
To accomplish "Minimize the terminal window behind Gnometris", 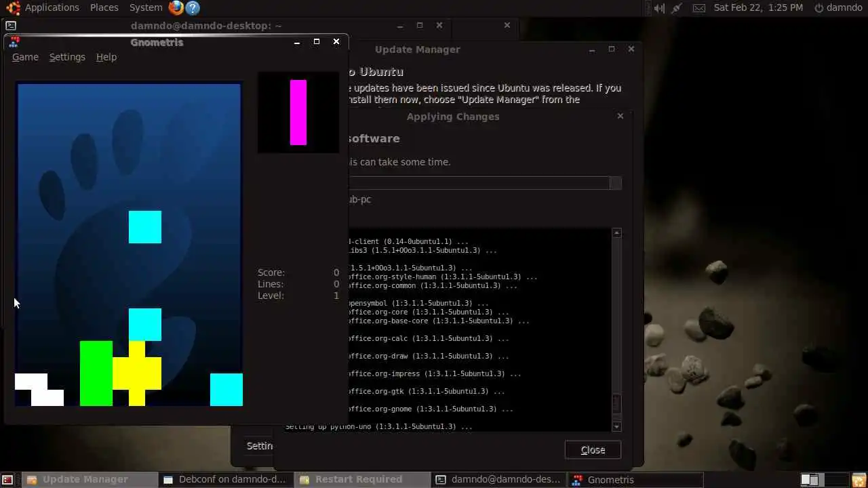I will (400, 26).
